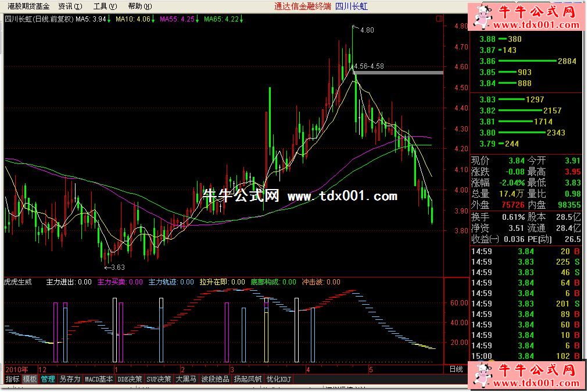The image size is (588, 392).
Task: Load the SUP决策 indicator template
Action: 159,379
